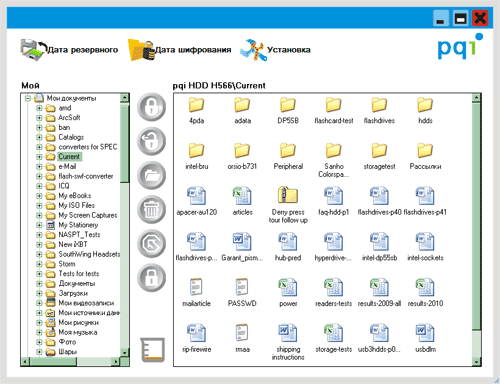Select the 4pda folder
The height and width of the screenshot is (384, 500).
click(x=197, y=111)
